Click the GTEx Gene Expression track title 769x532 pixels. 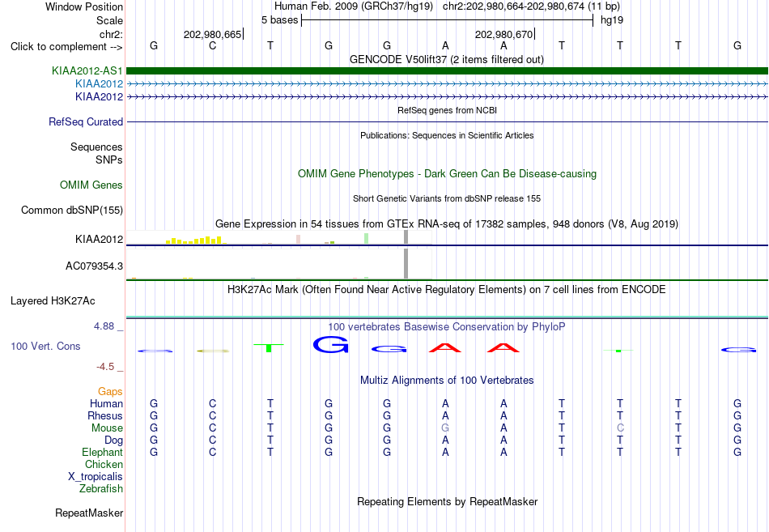[447, 224]
